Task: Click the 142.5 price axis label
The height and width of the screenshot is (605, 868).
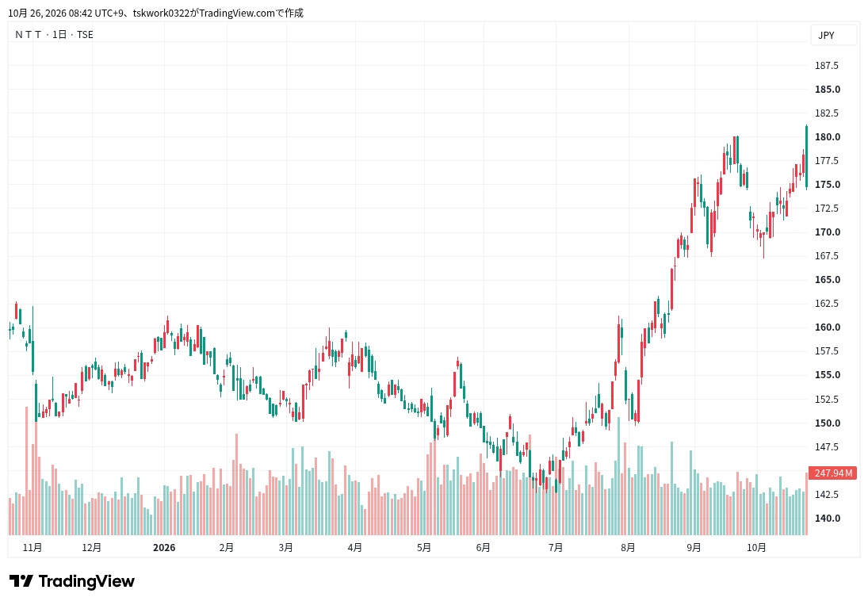Action: [x=827, y=494]
